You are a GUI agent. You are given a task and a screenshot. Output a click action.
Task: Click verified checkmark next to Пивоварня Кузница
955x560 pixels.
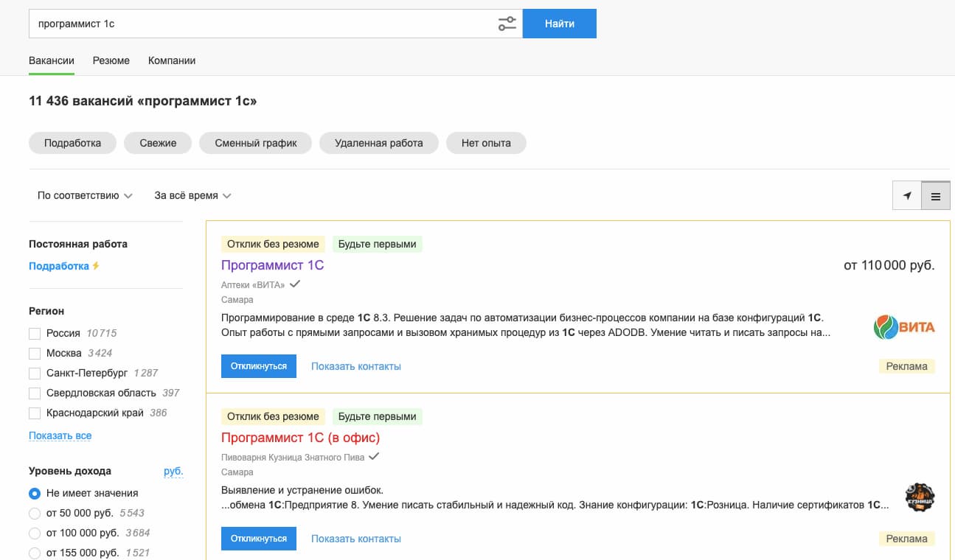point(374,457)
